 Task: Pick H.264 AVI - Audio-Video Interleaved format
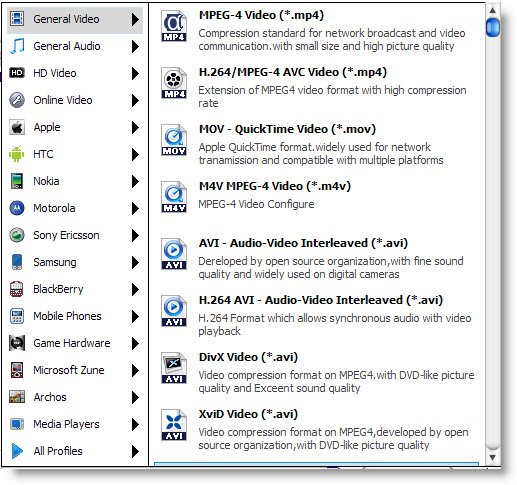tap(318, 315)
